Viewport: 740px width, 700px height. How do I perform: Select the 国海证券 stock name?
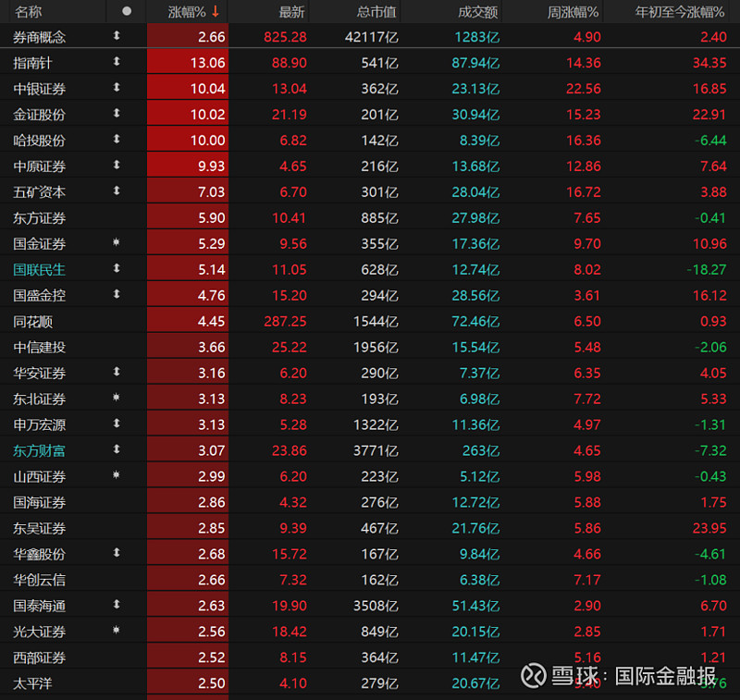click(39, 502)
